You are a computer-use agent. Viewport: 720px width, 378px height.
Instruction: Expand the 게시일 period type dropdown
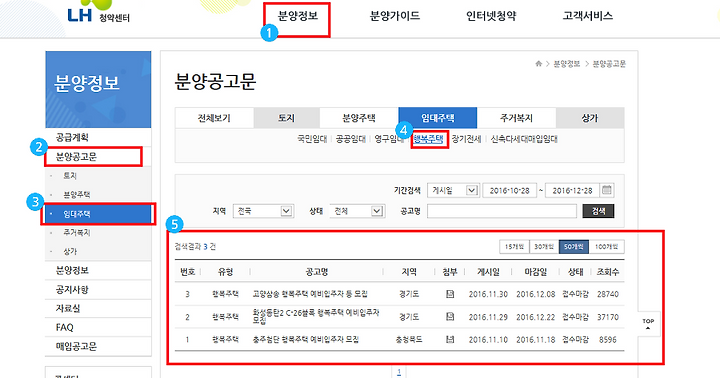(x=453, y=190)
